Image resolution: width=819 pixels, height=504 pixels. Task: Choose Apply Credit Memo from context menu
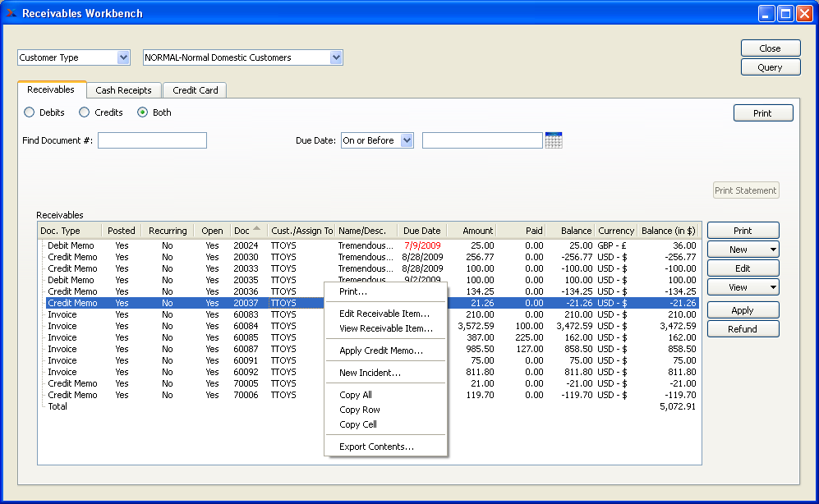(x=380, y=351)
